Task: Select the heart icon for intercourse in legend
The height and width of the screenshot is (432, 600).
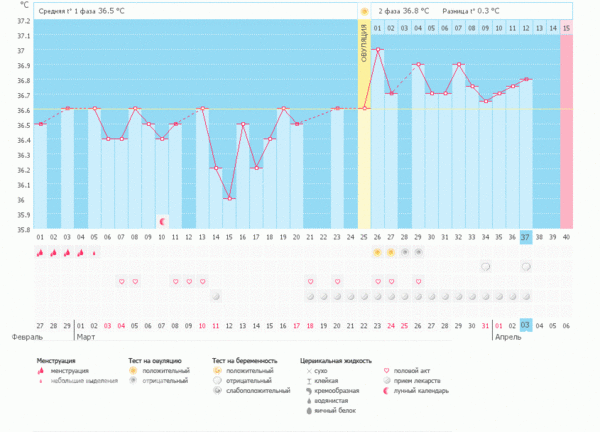Action: 388,370
